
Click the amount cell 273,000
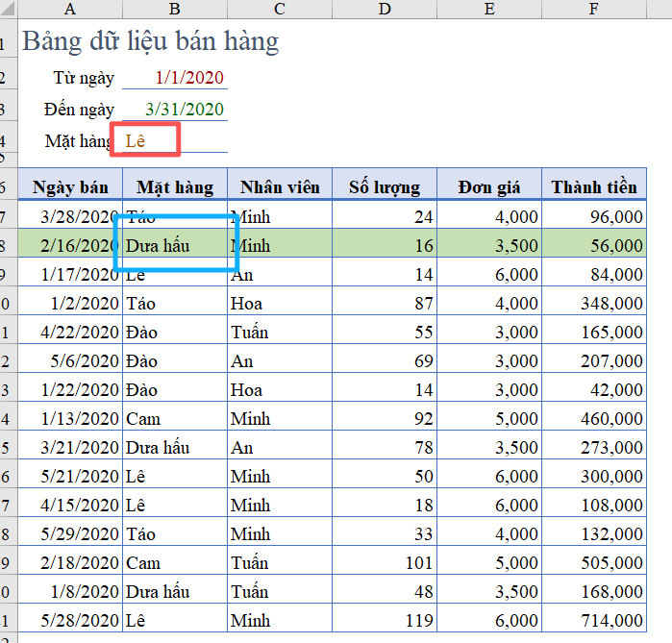[594, 447]
